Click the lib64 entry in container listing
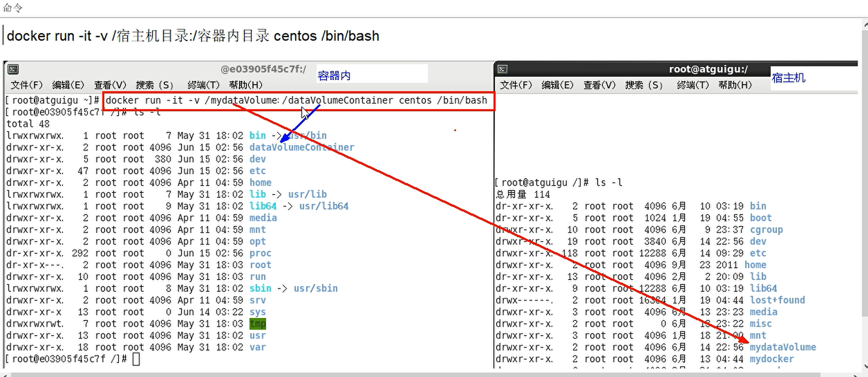Screen dimensions: 868x377 tap(263, 206)
